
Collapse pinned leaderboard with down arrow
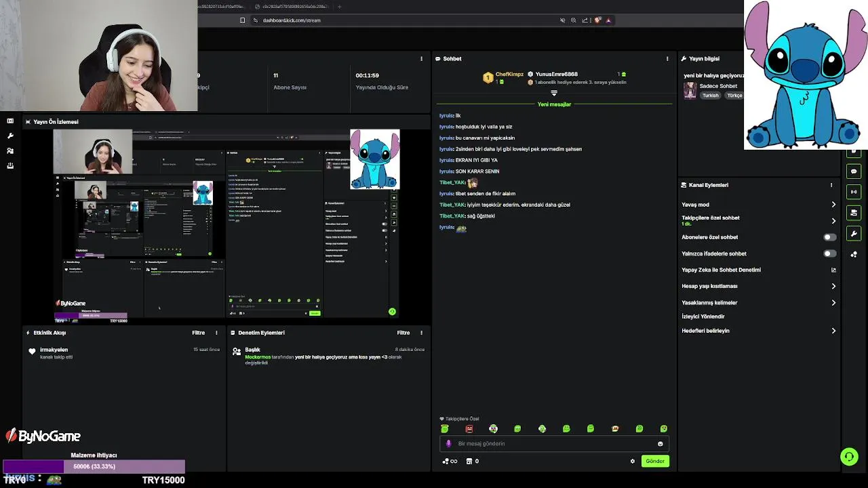point(554,93)
